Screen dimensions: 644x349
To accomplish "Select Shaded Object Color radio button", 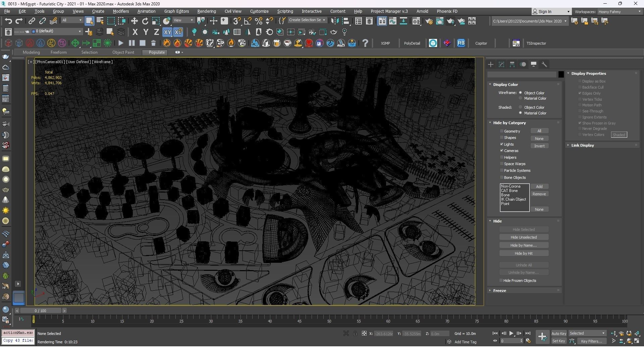I will click(521, 107).
